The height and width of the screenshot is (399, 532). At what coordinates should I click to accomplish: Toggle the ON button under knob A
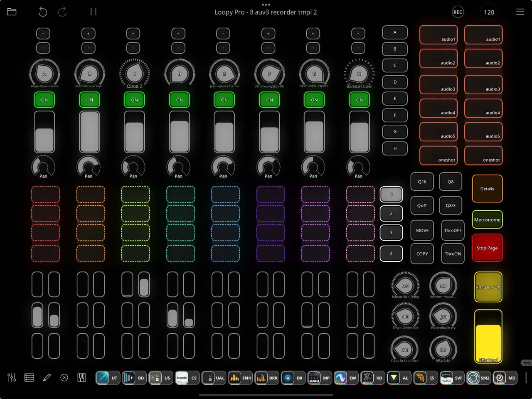pyautogui.click(x=44, y=100)
